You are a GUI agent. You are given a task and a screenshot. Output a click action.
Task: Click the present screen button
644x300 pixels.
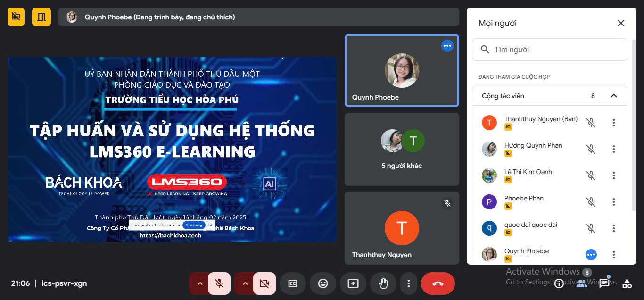click(353, 283)
